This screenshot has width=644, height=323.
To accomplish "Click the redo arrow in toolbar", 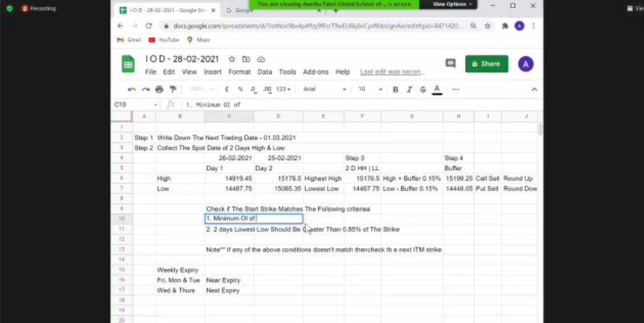I will coord(146,90).
